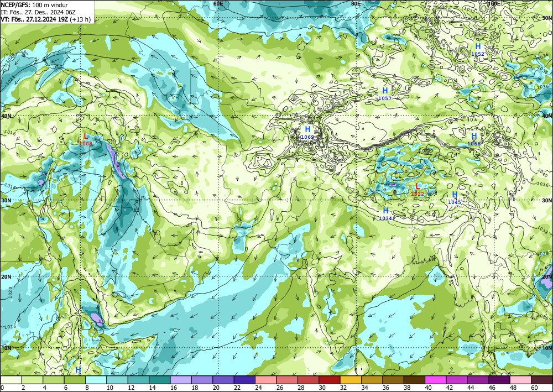The width and height of the screenshot is (553, 392).
Task: Select the gold 34–36 legend swatch
Action: (x=372, y=380)
